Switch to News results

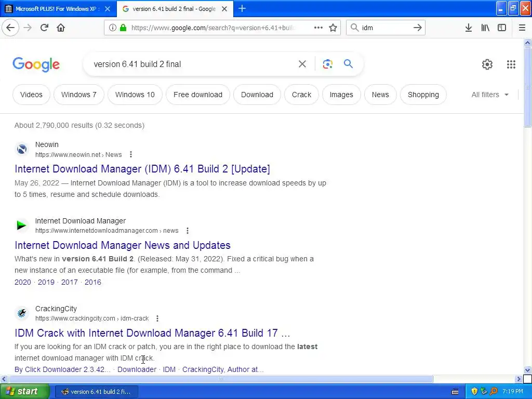(x=380, y=95)
